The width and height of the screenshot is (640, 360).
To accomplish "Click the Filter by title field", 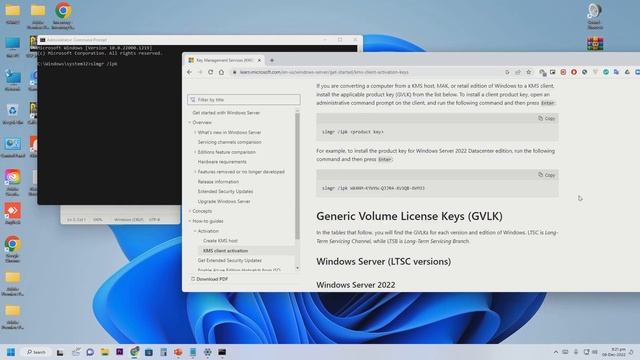I will click(x=244, y=100).
